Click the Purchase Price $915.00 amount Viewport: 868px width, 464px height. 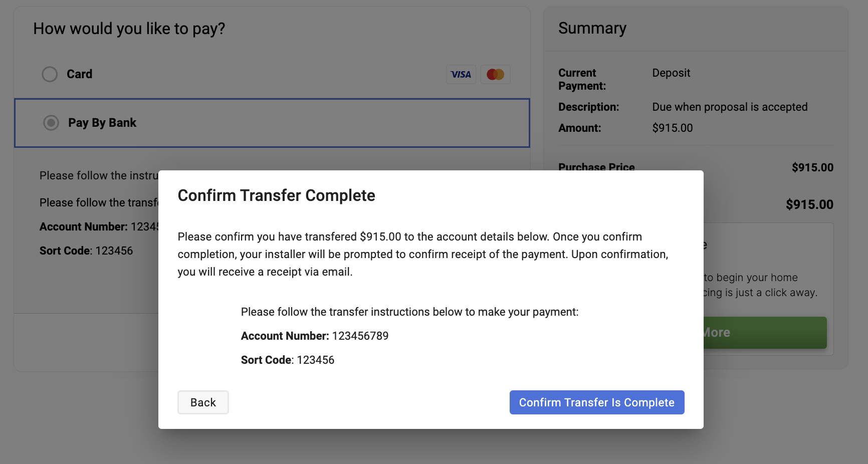pos(812,167)
